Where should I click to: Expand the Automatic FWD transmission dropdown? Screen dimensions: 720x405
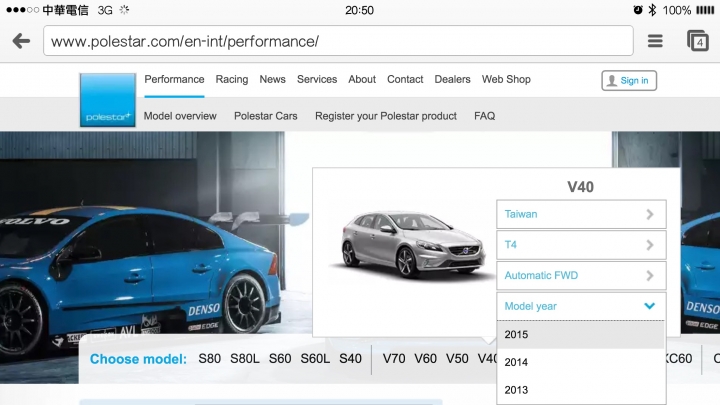pos(581,276)
